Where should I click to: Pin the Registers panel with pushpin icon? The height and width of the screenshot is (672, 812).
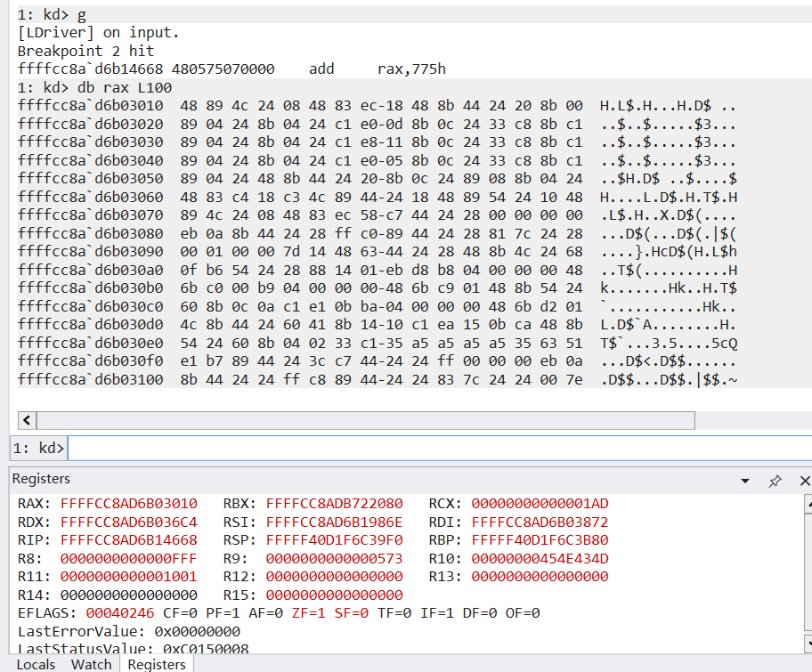(x=775, y=481)
